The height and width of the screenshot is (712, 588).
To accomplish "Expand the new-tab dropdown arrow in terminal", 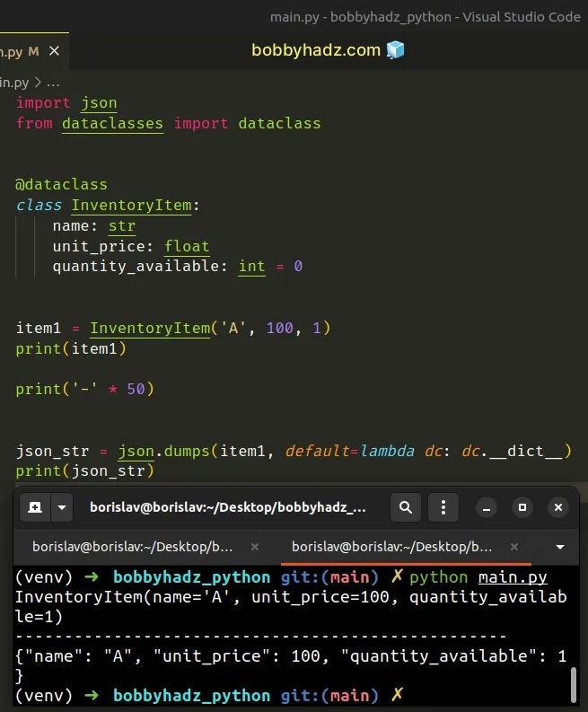I will pyautogui.click(x=62, y=507).
